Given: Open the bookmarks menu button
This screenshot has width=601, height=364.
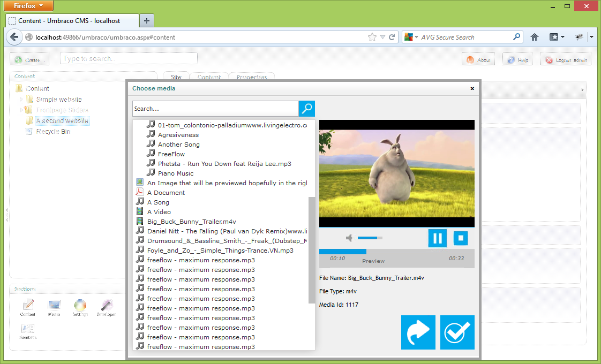Looking at the screenshot, I should (557, 37).
